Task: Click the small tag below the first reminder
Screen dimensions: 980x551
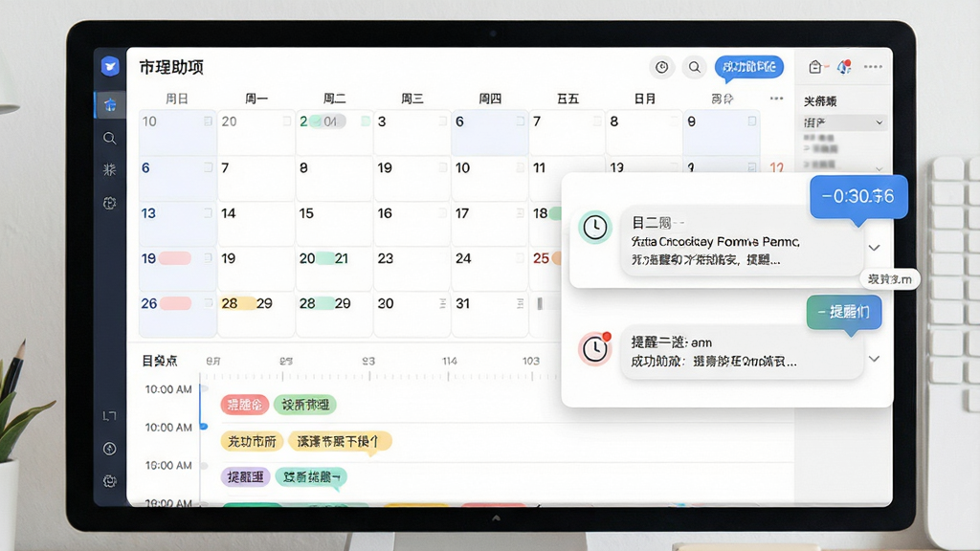Action: (x=889, y=279)
